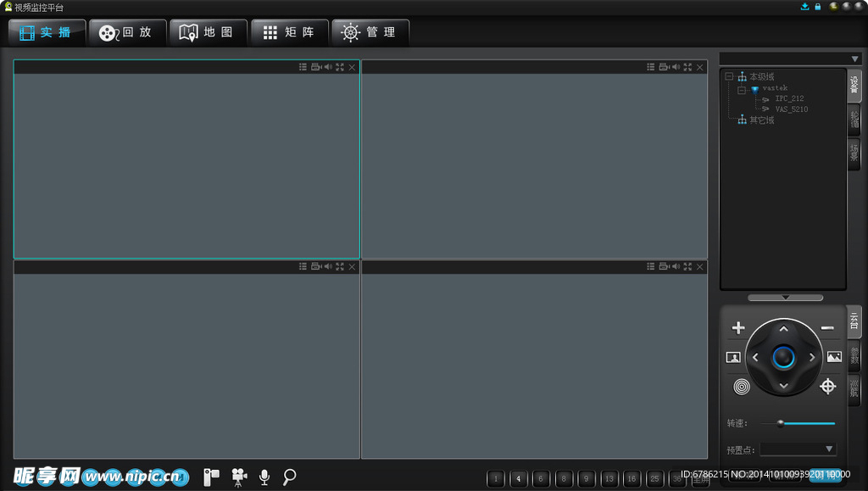
Task: Switch to 16-window layout
Action: 632,478
